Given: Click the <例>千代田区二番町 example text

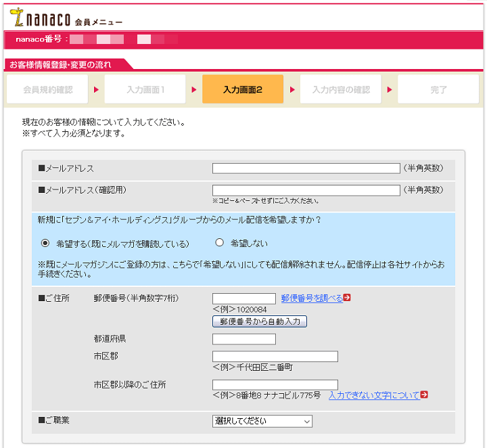Looking at the screenshot, I should 252,367.
